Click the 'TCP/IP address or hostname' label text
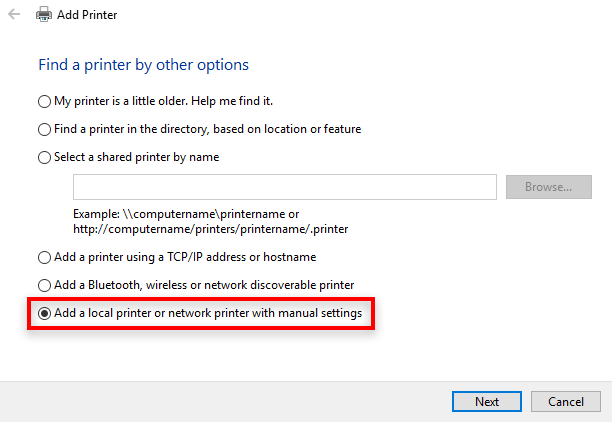Image resolution: width=612 pixels, height=422 pixels. point(242,257)
